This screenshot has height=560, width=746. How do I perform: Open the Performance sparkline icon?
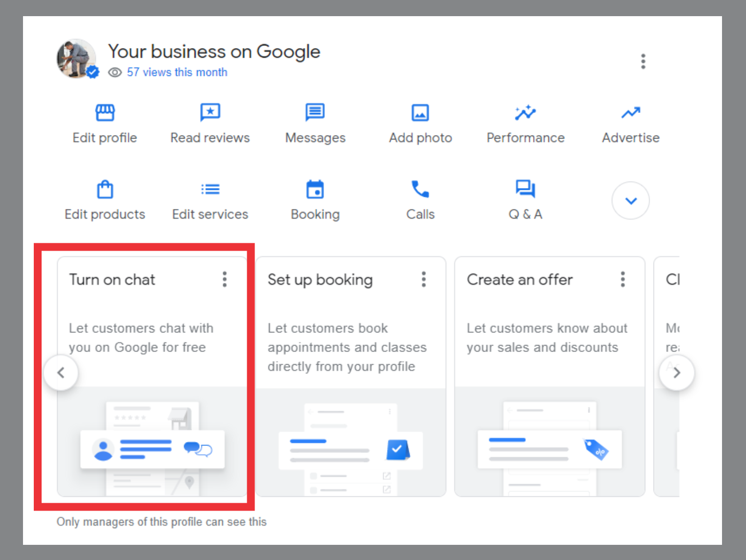[x=525, y=113]
